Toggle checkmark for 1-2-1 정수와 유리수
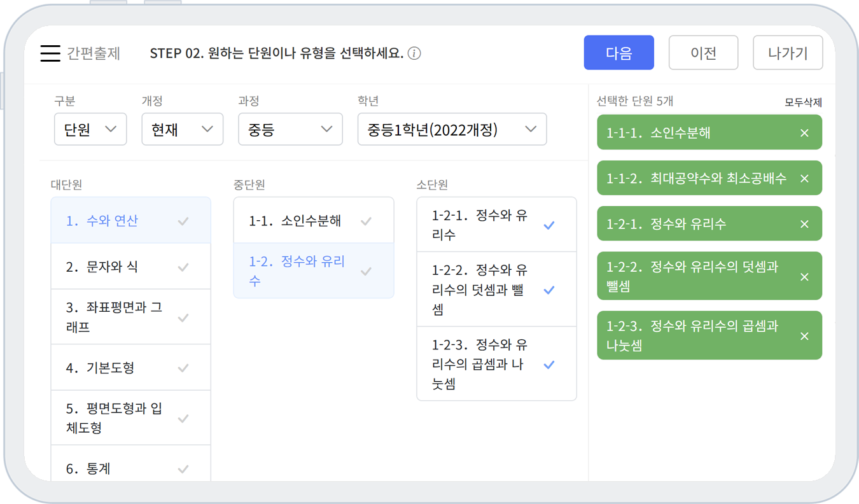 click(x=549, y=225)
